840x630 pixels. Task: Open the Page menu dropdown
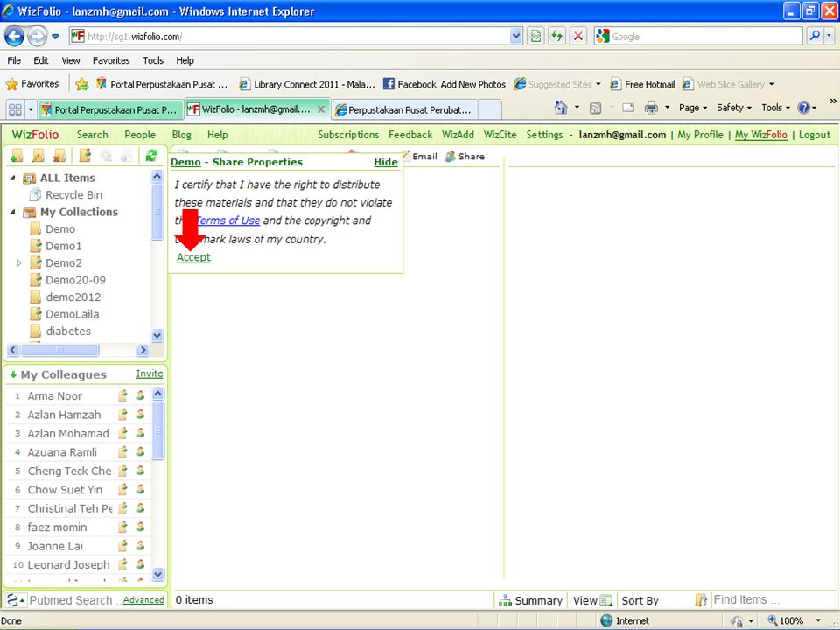point(693,108)
